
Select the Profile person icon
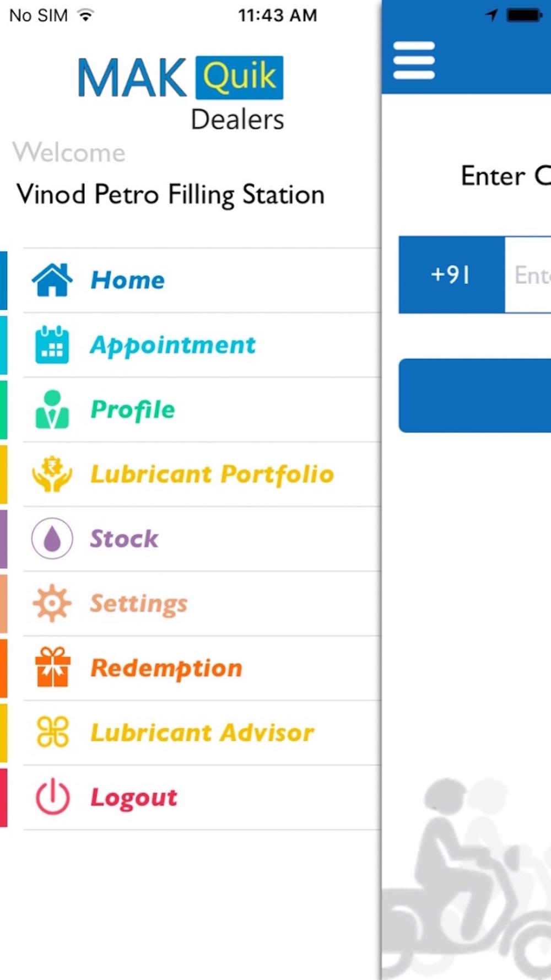pyautogui.click(x=52, y=409)
